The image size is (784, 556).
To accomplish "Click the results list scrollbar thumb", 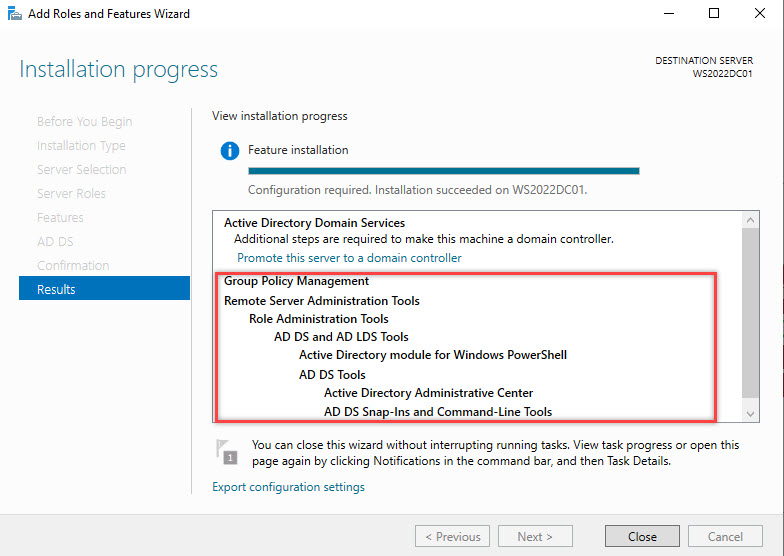I will pyautogui.click(x=750, y=312).
